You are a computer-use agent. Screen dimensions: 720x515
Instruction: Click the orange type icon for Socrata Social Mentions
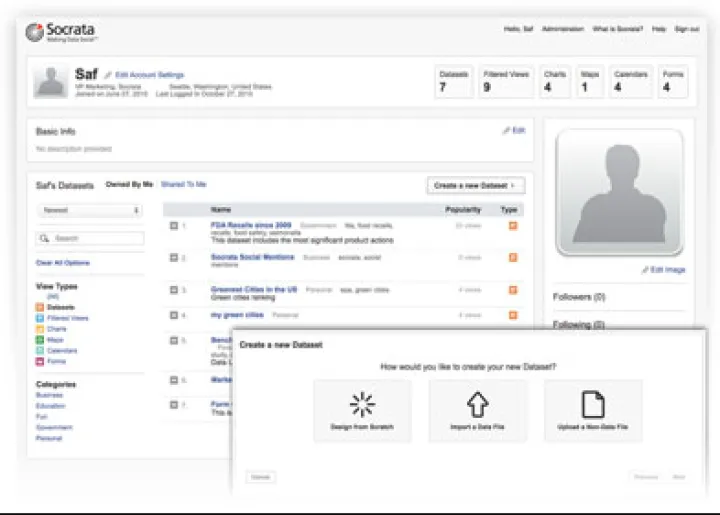click(513, 258)
